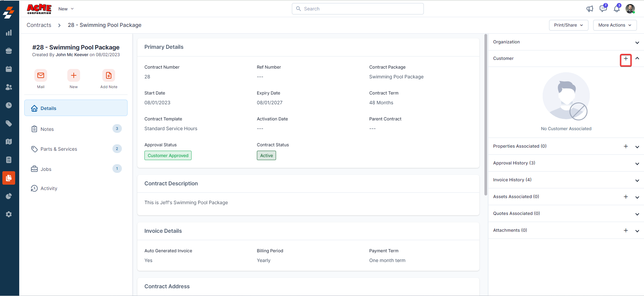
Task: Open the notifications bell icon
Action: [x=616, y=9]
